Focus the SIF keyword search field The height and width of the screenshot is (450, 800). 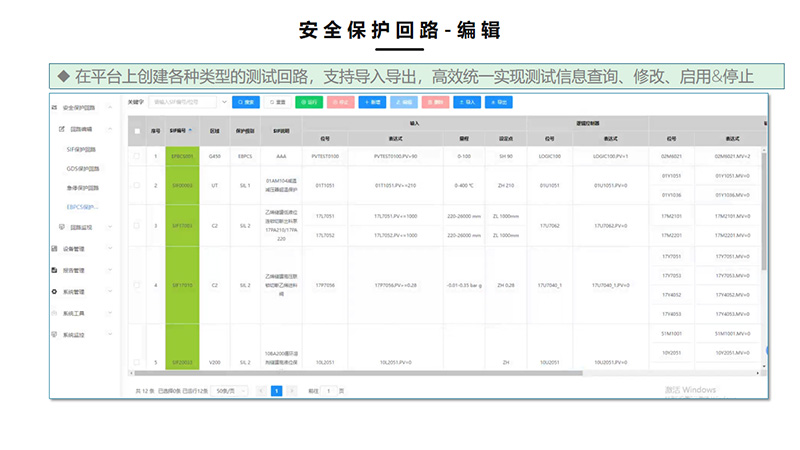click(183, 102)
